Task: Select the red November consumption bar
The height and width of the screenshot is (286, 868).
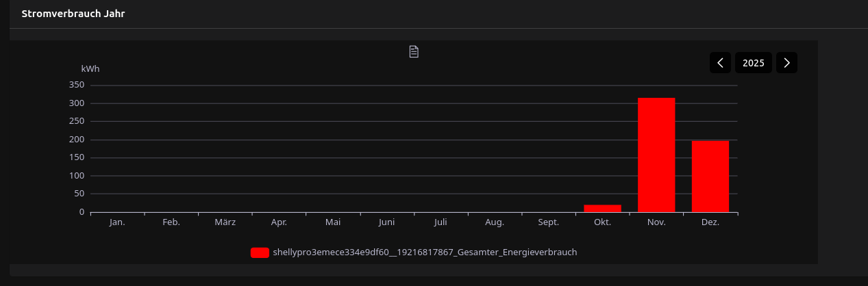Action: (656, 155)
